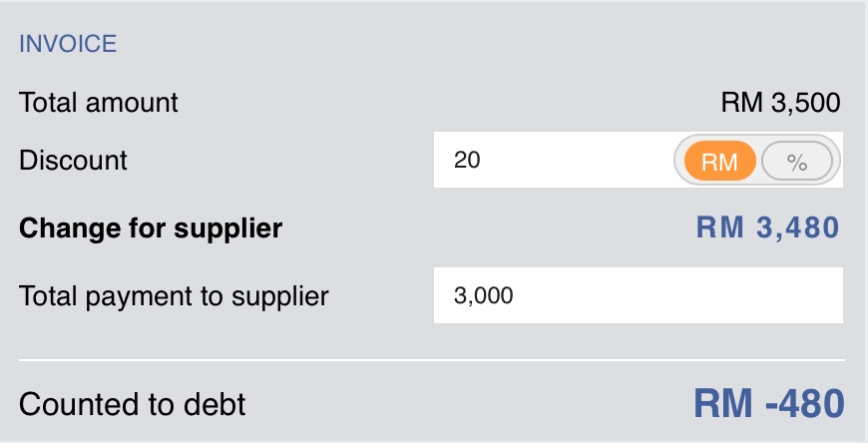Screen dimensions: 868x443
Task: Place cursor on the 20 discount value
Action: coord(466,160)
